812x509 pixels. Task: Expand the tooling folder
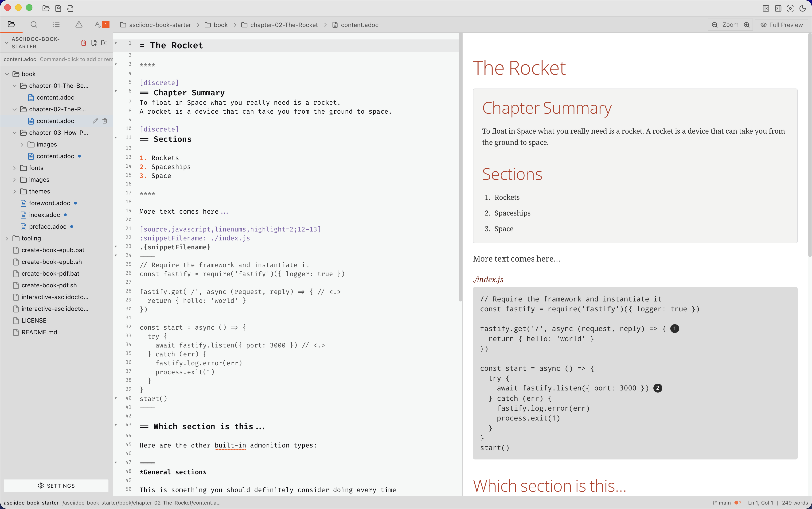(x=7, y=238)
